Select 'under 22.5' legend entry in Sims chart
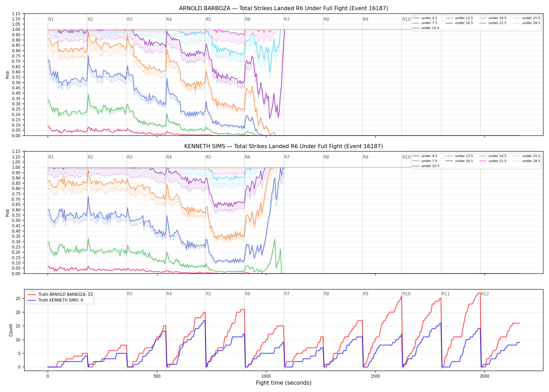Screen dimensions: 549x392 tap(493, 161)
